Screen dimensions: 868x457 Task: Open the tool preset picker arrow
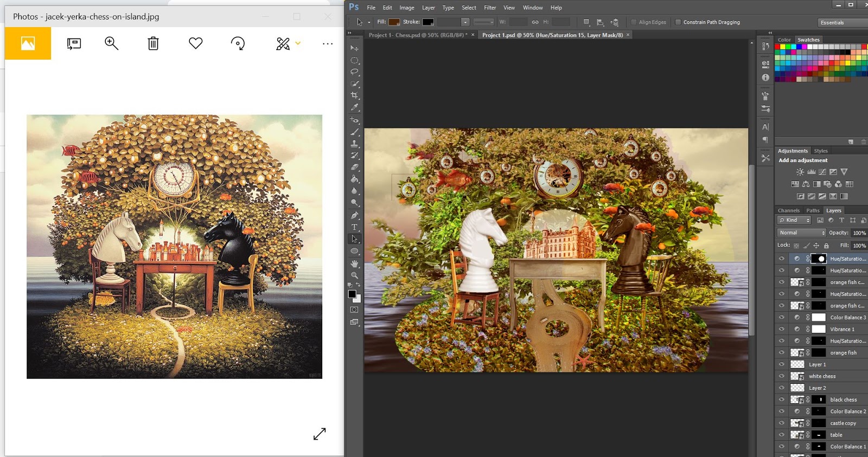pos(369,22)
